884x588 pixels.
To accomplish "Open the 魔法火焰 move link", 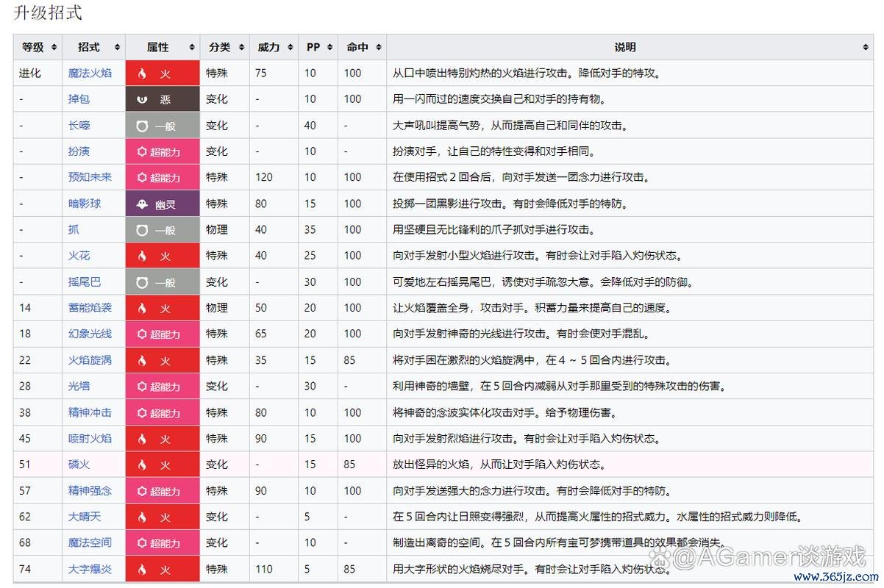I will click(90, 73).
